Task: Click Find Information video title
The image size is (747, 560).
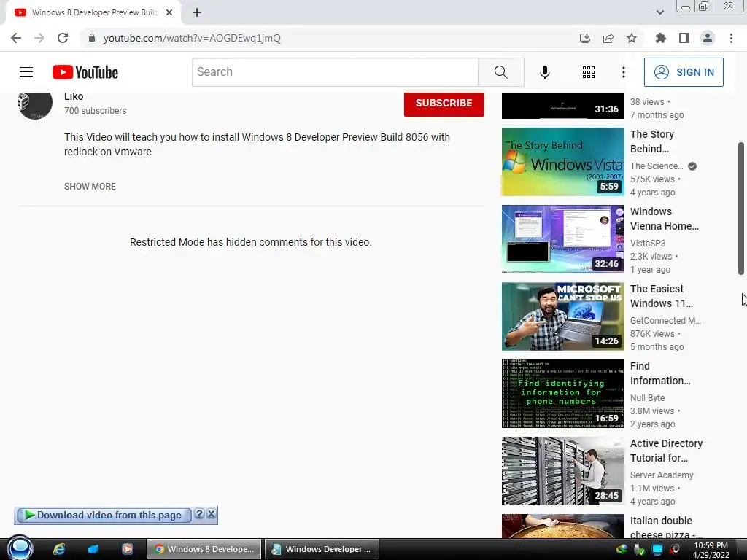Action: pyautogui.click(x=660, y=373)
